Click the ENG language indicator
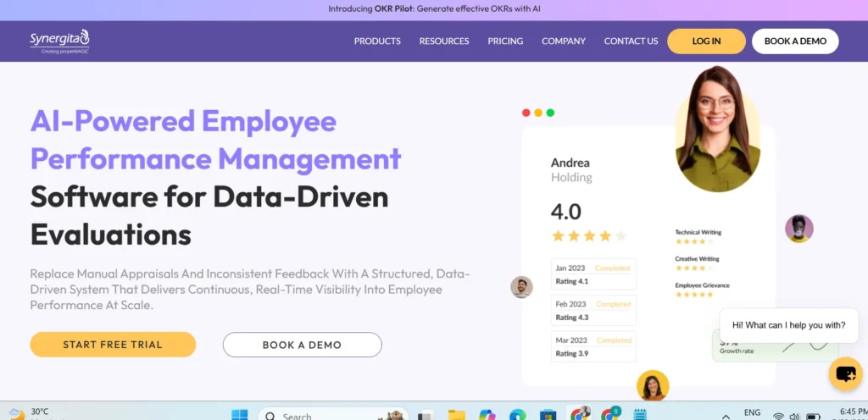Viewport: 868px width, 420px height. [752, 413]
